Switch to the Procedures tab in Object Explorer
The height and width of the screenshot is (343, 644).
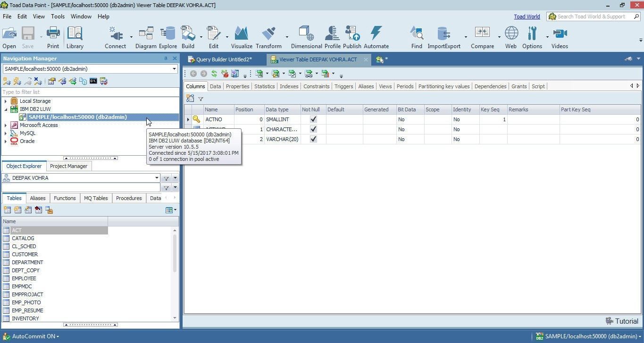[x=129, y=198]
